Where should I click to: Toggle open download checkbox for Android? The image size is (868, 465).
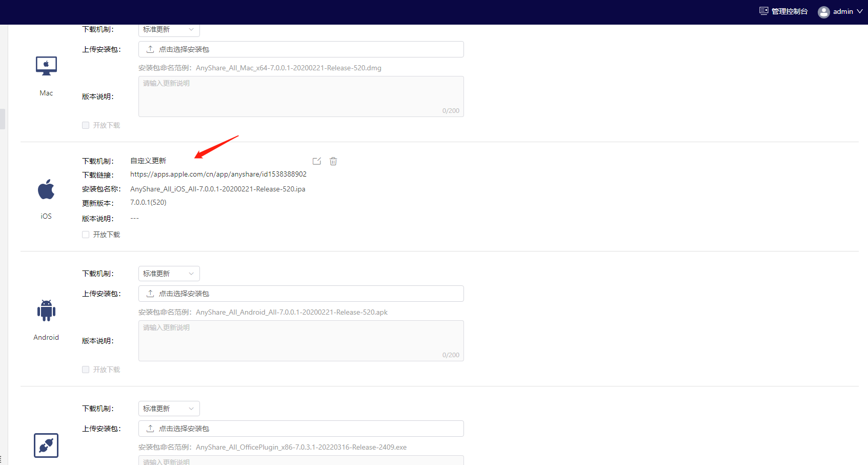pyautogui.click(x=86, y=370)
